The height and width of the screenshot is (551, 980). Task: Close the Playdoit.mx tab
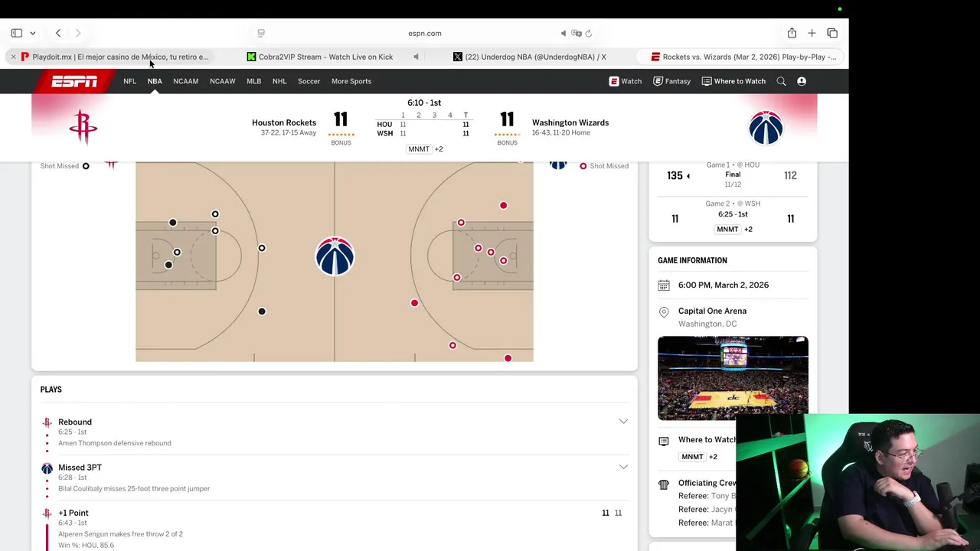click(13, 57)
